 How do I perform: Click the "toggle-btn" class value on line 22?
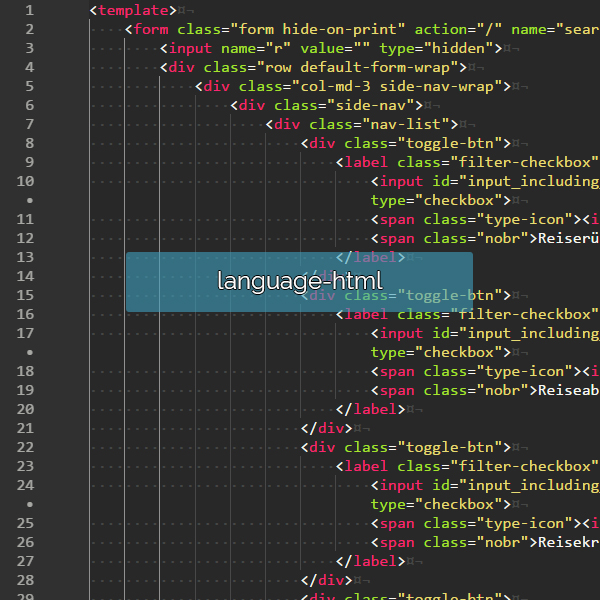(x=449, y=447)
